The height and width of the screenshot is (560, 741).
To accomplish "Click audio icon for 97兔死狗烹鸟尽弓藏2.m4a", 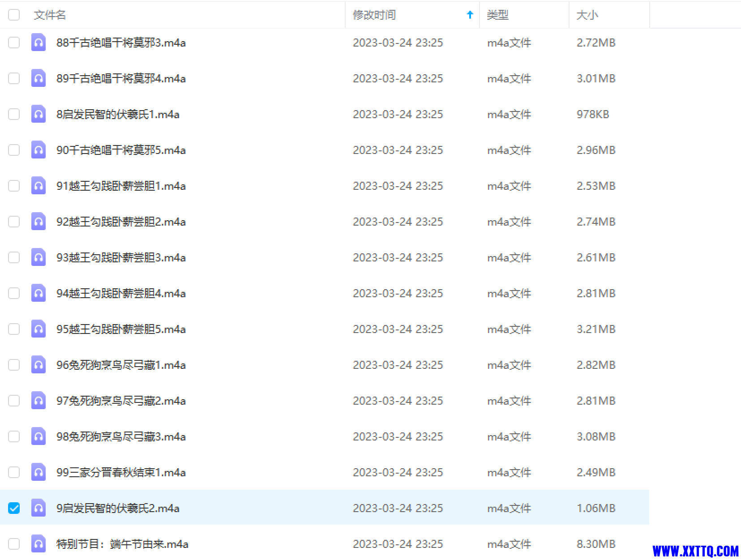I will [x=39, y=401].
